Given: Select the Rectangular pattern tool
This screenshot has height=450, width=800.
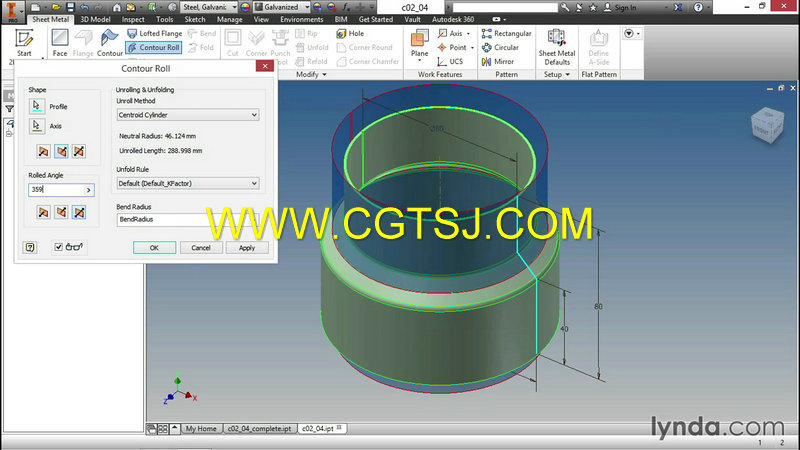Looking at the screenshot, I should (507, 33).
